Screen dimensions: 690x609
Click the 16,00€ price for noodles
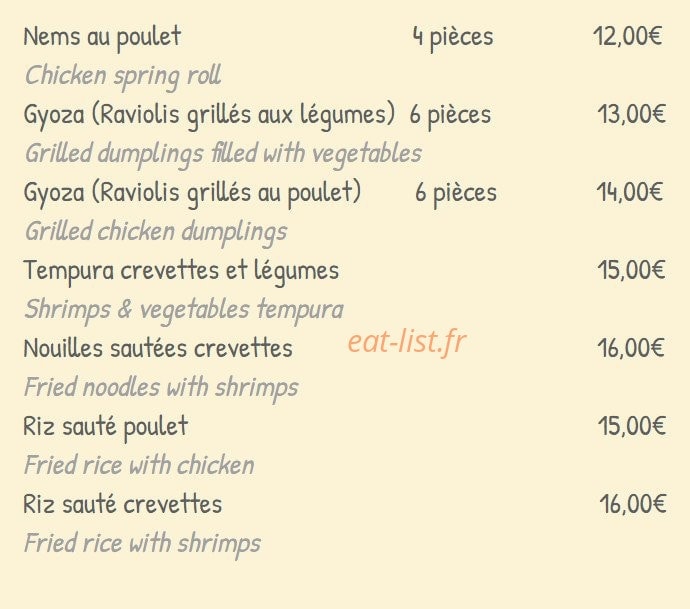[631, 349]
